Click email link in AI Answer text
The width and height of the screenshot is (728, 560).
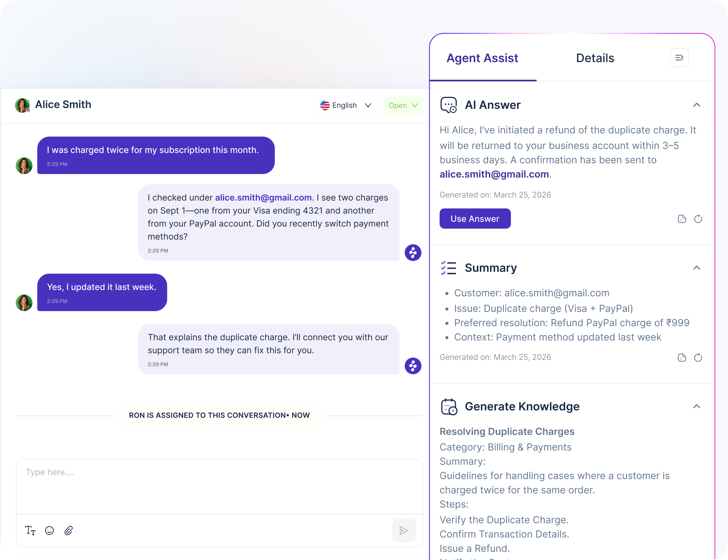[494, 174]
